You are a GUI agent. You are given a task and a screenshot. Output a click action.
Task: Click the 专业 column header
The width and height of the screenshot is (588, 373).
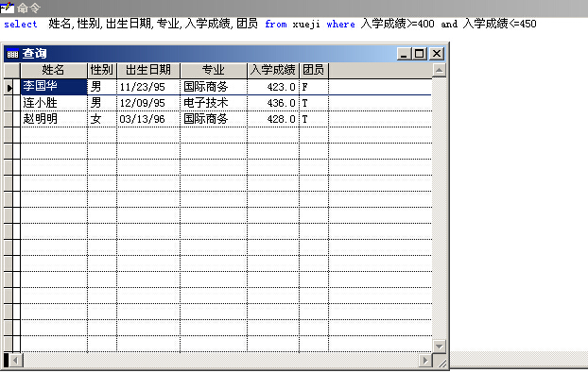(x=214, y=70)
